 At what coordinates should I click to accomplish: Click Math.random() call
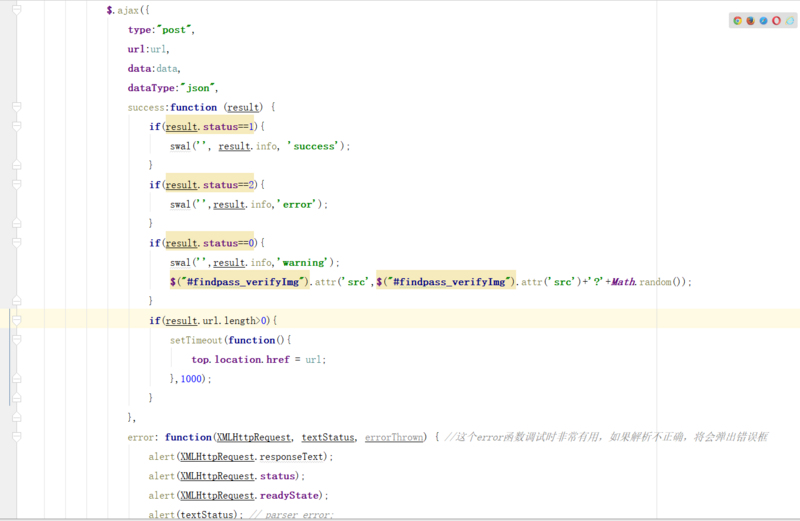pyautogui.click(x=649, y=282)
